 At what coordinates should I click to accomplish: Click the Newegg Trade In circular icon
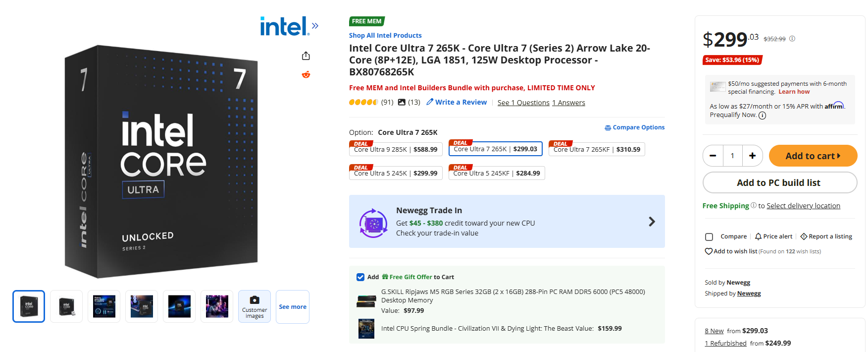373,222
